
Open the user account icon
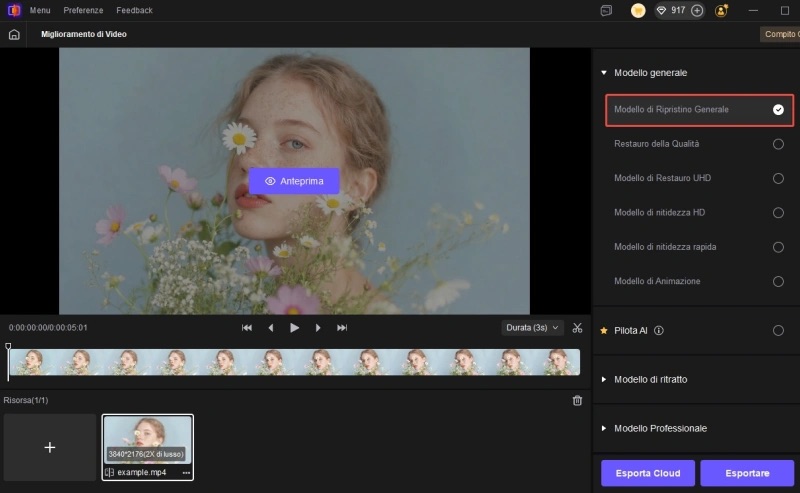coord(722,10)
